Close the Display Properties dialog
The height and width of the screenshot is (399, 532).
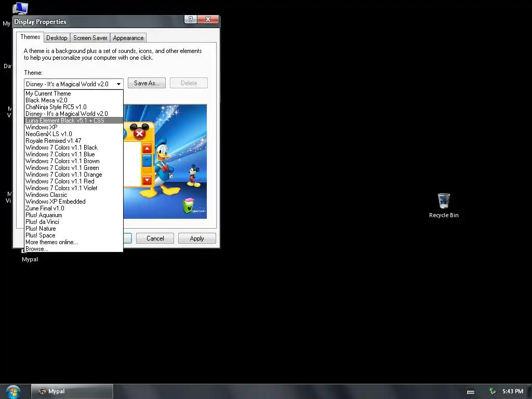click(208, 19)
